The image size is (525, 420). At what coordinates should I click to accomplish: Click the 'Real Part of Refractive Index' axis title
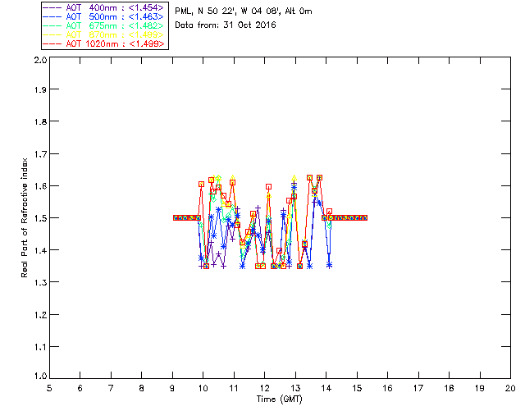click(x=24, y=217)
